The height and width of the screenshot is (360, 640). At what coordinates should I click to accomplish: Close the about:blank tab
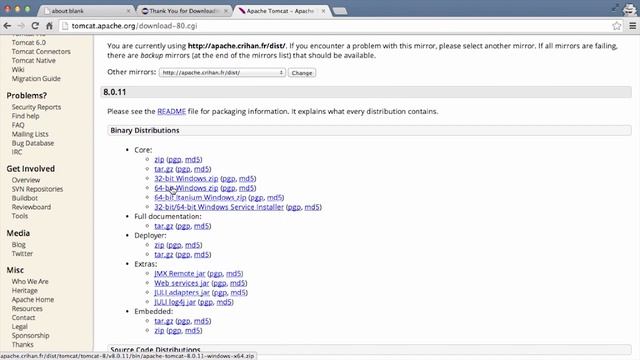coord(128,11)
